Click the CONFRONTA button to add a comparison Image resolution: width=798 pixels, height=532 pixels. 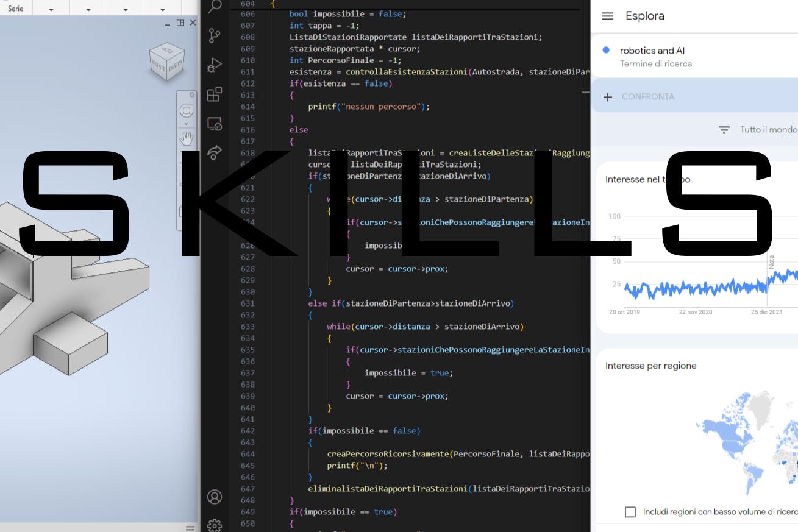(640, 97)
